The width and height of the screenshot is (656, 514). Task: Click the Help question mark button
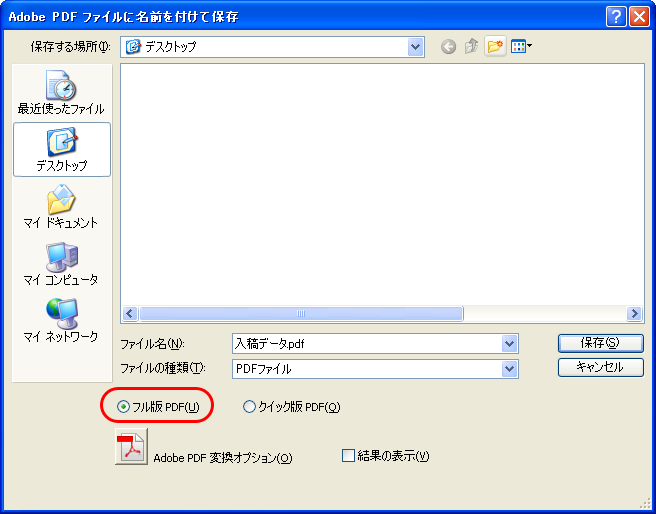616,17
